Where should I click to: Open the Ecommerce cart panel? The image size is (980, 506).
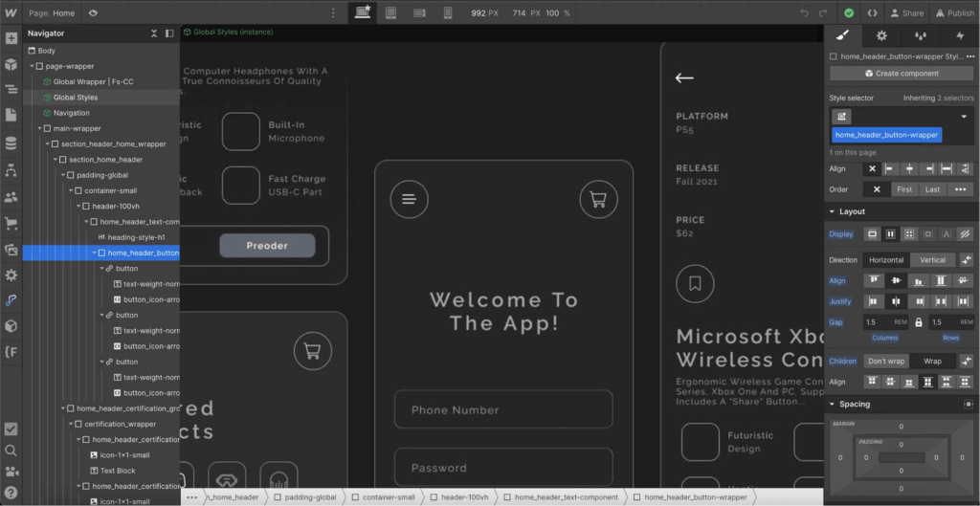pos(11,223)
